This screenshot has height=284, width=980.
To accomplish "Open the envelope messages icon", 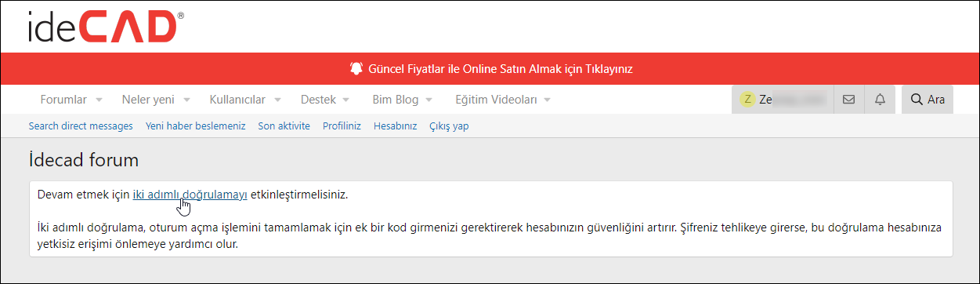I will click(x=848, y=100).
